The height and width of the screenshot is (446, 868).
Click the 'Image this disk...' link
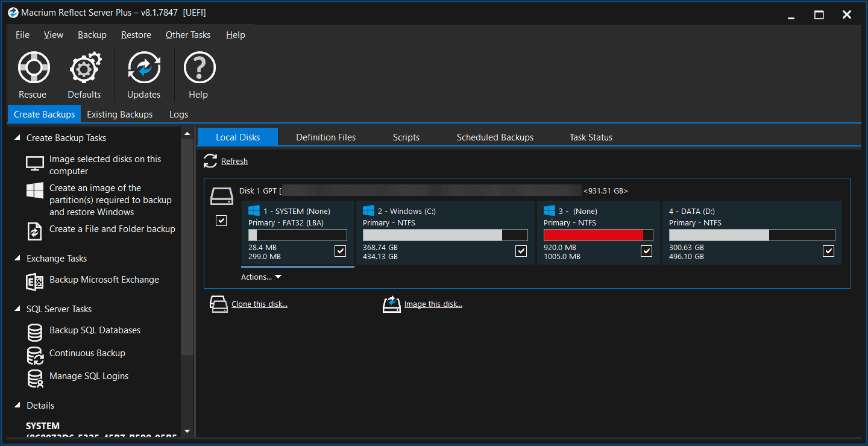(433, 304)
